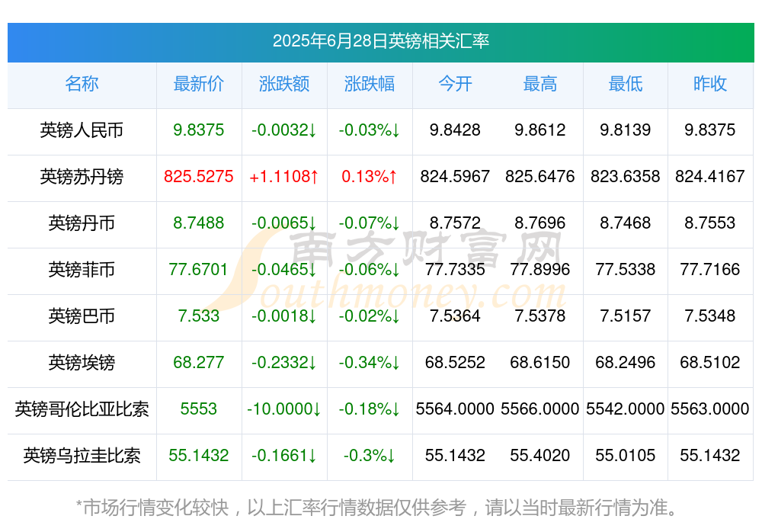
Task: Select the 名称 column header
Action: tap(82, 85)
